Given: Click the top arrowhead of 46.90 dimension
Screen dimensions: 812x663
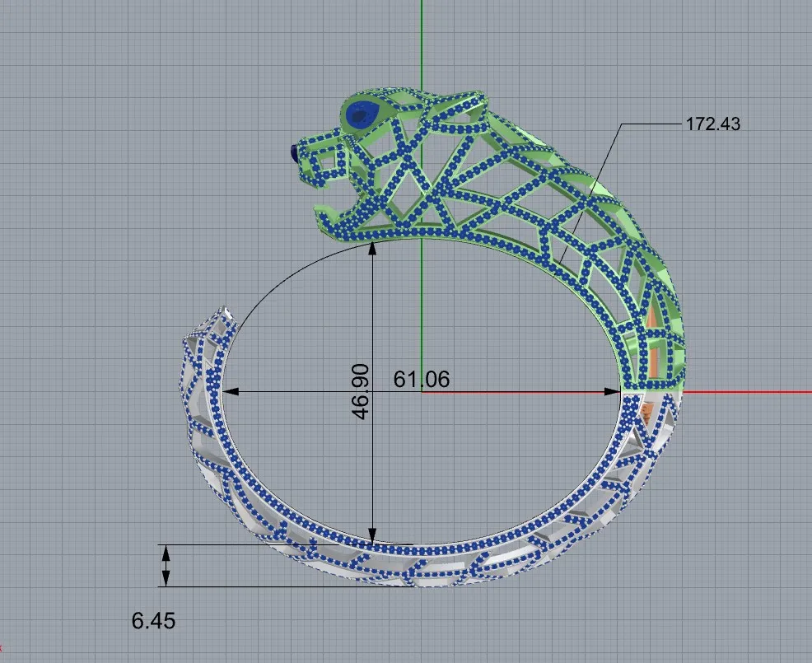Looking at the screenshot, I should pos(374,247).
